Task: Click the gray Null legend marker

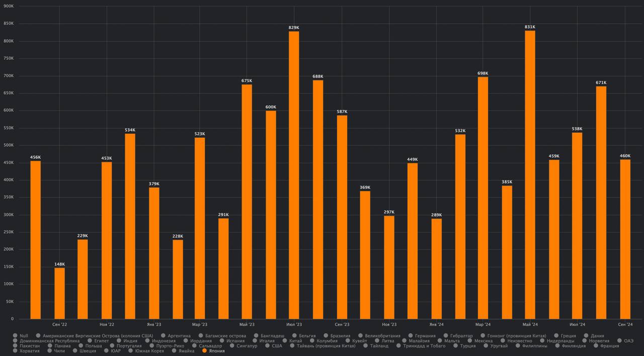Action: [16, 336]
